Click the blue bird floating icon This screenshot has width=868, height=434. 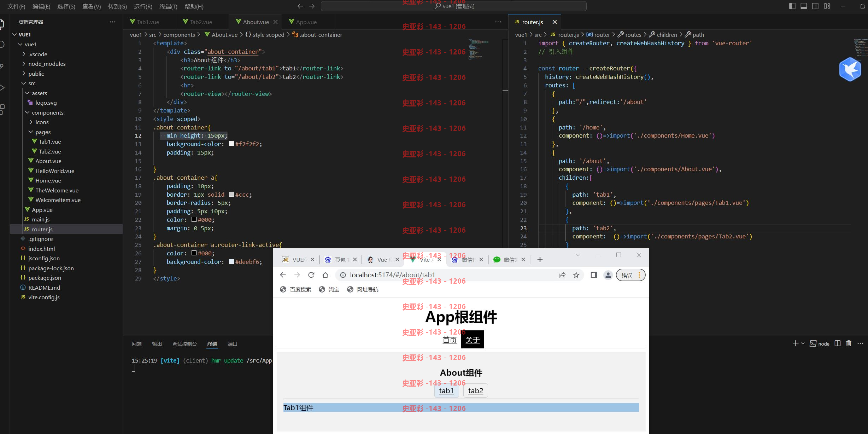pos(850,69)
